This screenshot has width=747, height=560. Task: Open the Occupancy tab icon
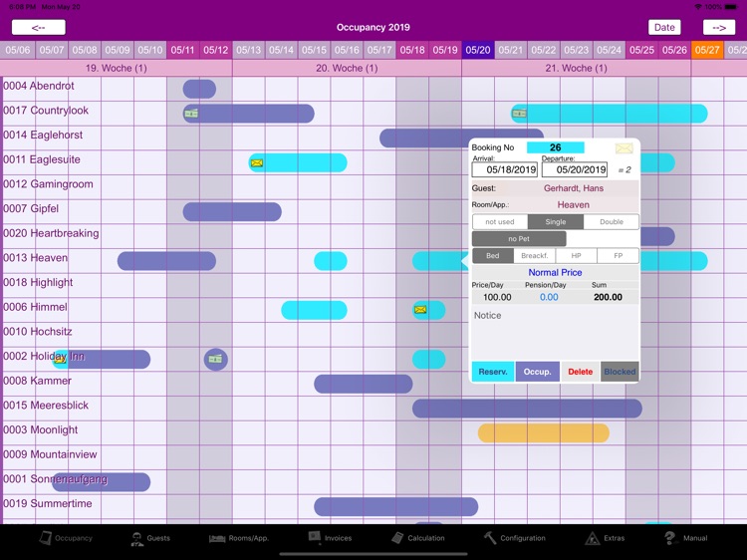pyautogui.click(x=46, y=538)
